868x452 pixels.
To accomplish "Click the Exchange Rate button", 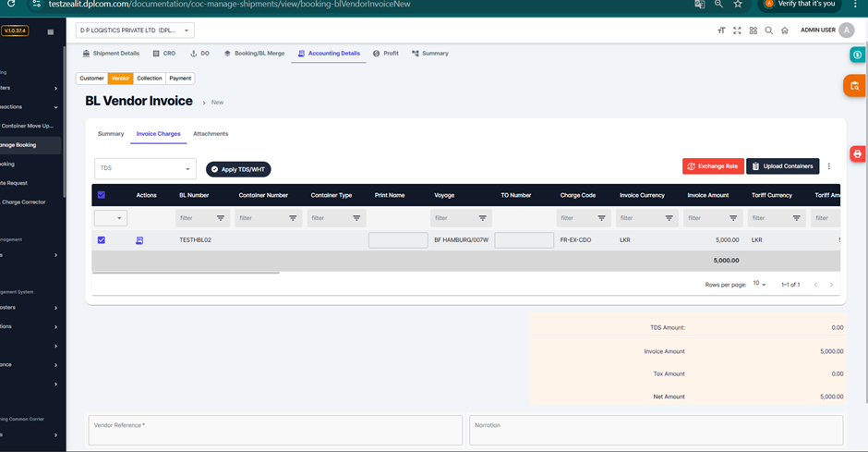I will coord(713,166).
